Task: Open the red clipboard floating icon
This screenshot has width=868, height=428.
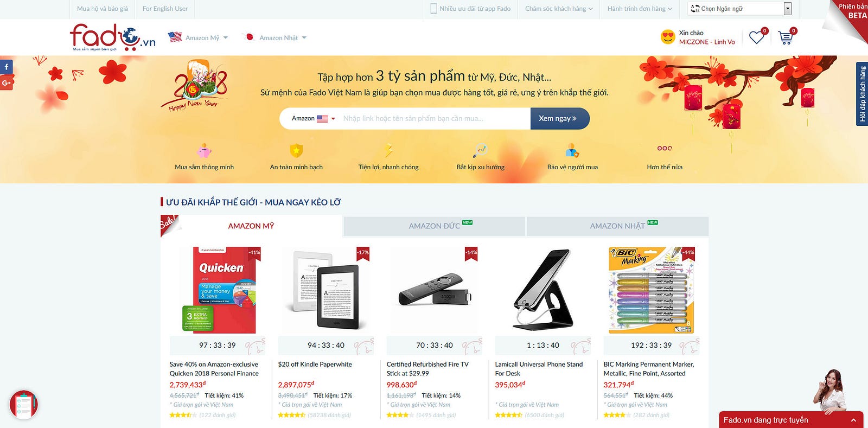Action: click(24, 405)
